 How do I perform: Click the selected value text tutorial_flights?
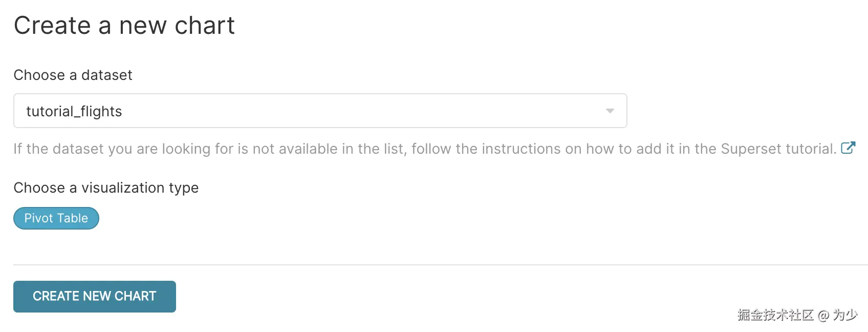(x=74, y=111)
